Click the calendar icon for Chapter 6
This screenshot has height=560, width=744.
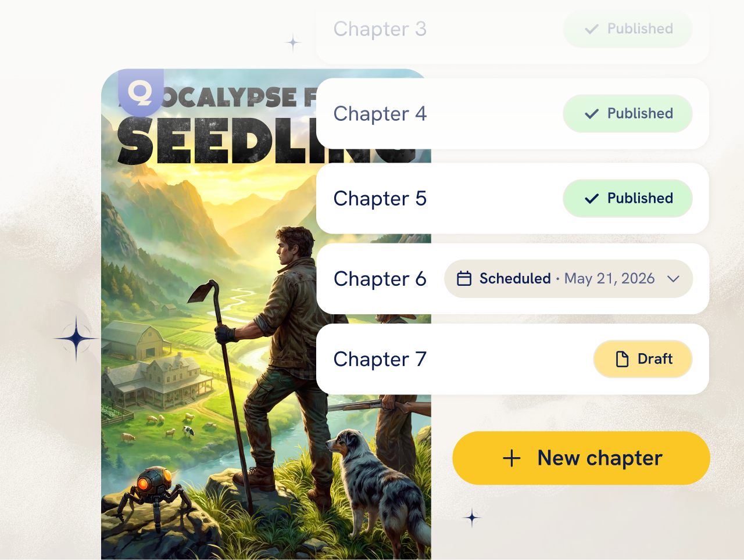464,279
